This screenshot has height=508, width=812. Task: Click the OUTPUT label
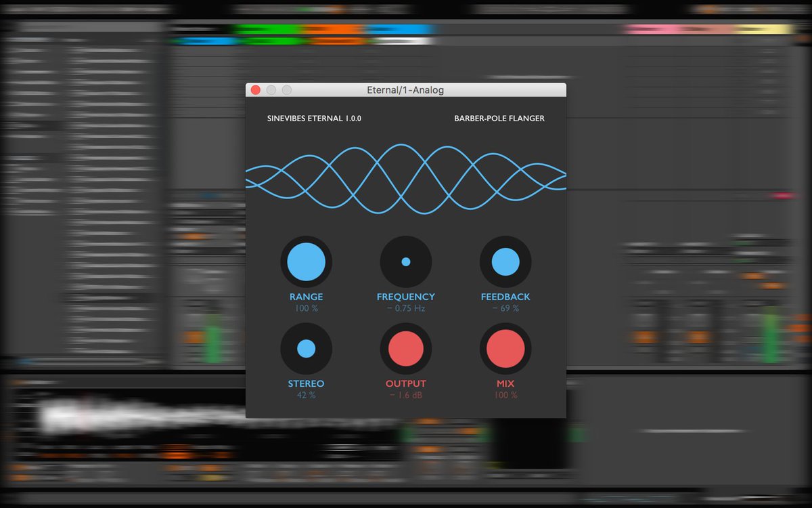[x=406, y=383]
